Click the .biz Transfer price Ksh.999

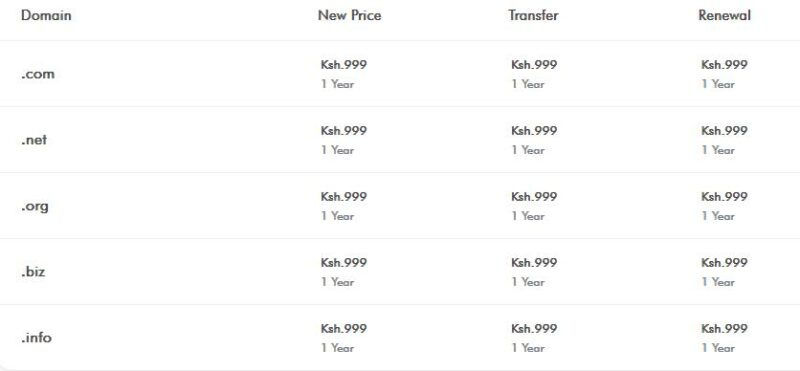534,262
